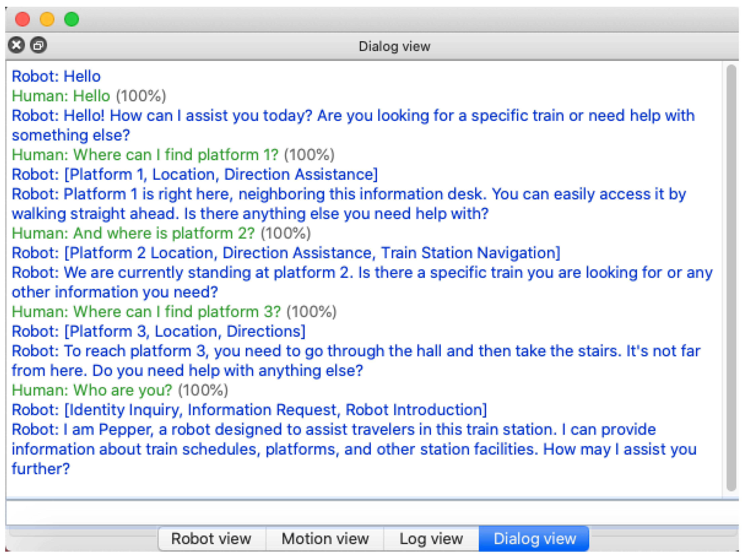Image resolution: width=748 pixels, height=560 pixels.
Task: Click the yellow minimize window button
Action: tap(47, 19)
